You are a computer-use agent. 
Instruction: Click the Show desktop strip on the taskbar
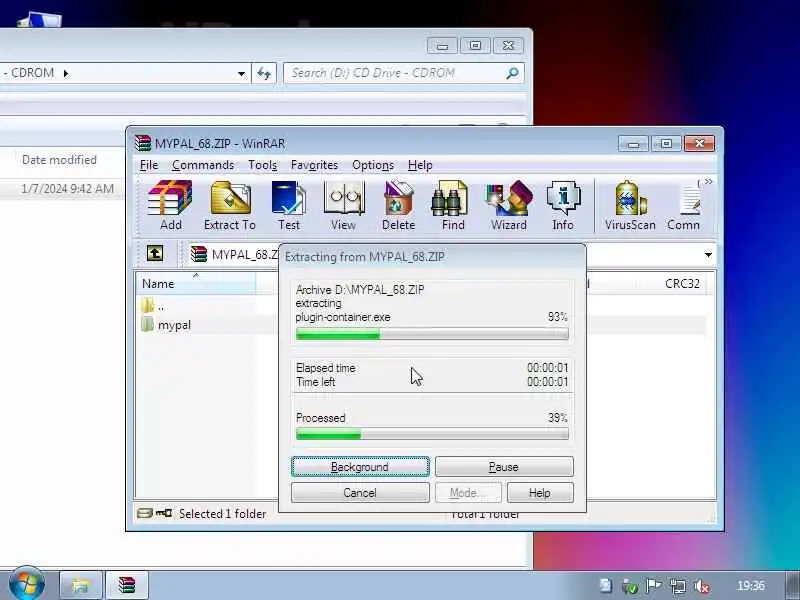pyautogui.click(x=792, y=585)
